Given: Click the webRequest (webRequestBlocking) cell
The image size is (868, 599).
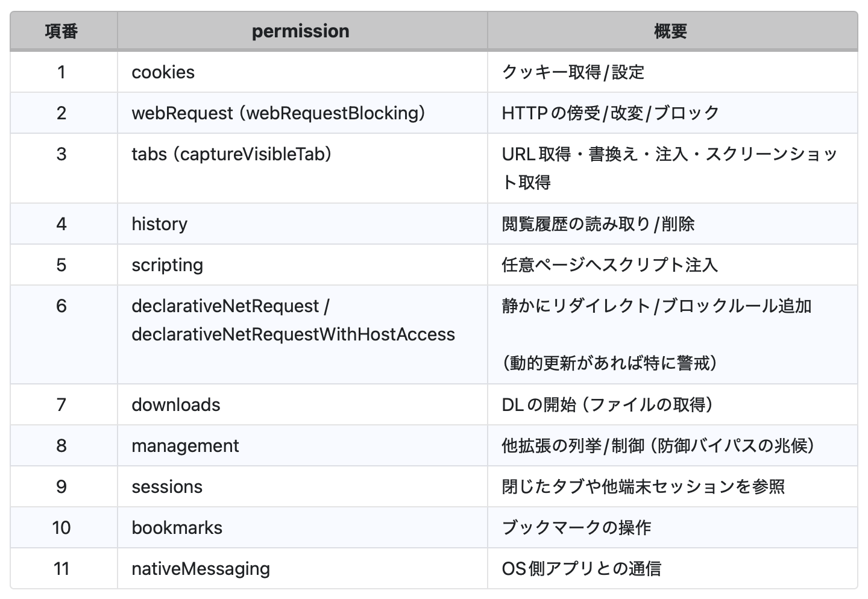Looking at the screenshot, I should (278, 113).
